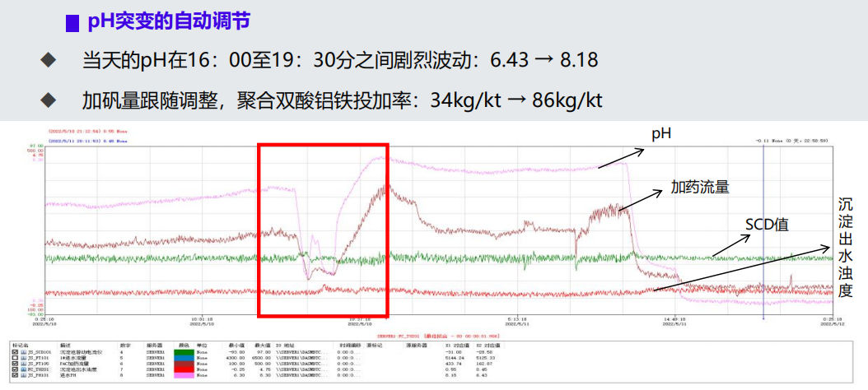Uncheck the JS_SCD101 curve checkbox
The width and height of the screenshot is (868, 390).
(x=16, y=352)
